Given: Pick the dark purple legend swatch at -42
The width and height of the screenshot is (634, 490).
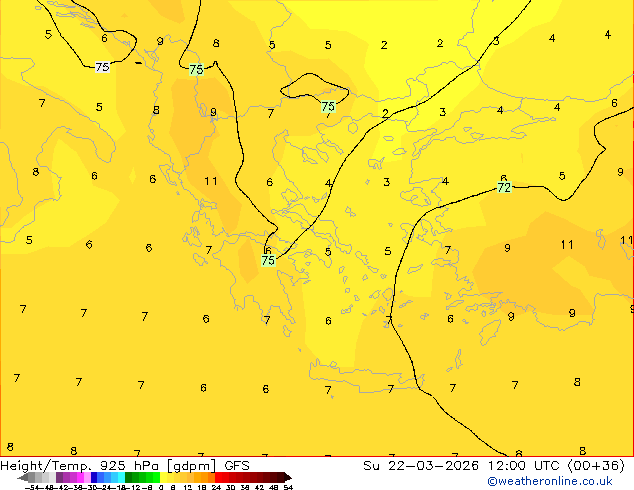Looking at the screenshot, I should coord(59,477).
